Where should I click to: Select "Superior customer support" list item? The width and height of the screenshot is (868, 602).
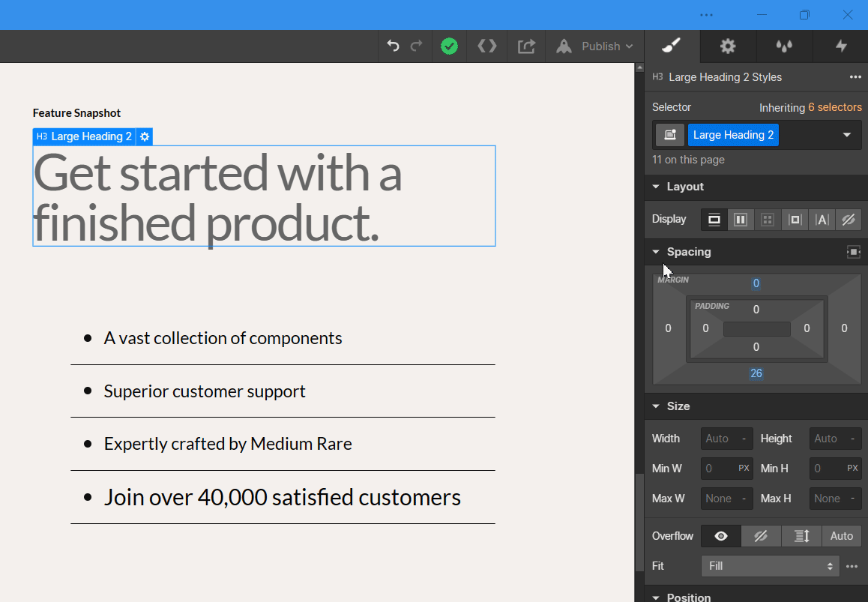[205, 391]
